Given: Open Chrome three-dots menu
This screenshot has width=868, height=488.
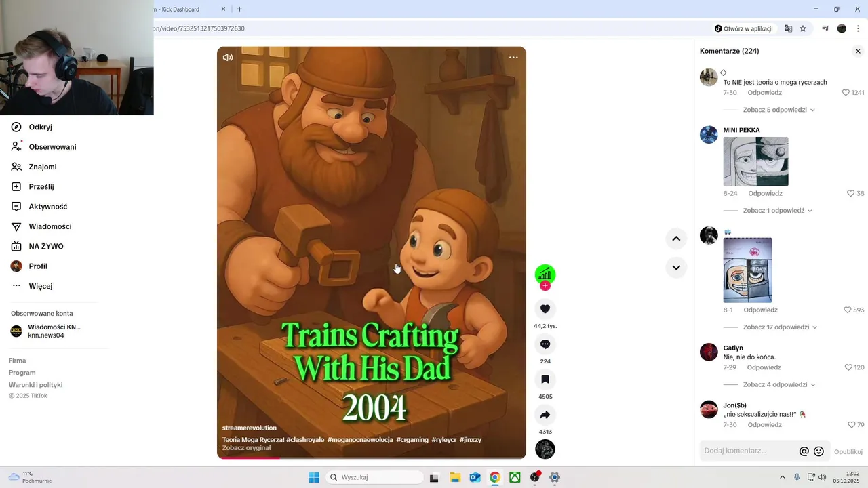Looking at the screenshot, I should (x=859, y=28).
